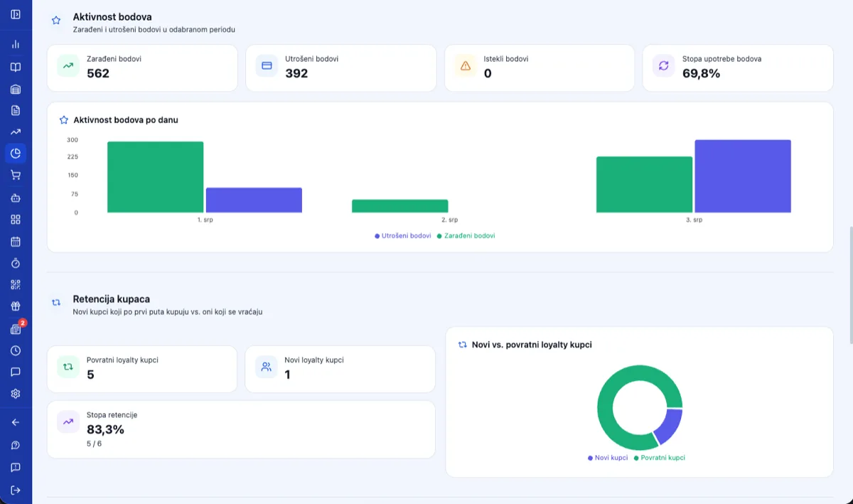Open the news icon with badge 2
853x504 pixels.
(16, 329)
